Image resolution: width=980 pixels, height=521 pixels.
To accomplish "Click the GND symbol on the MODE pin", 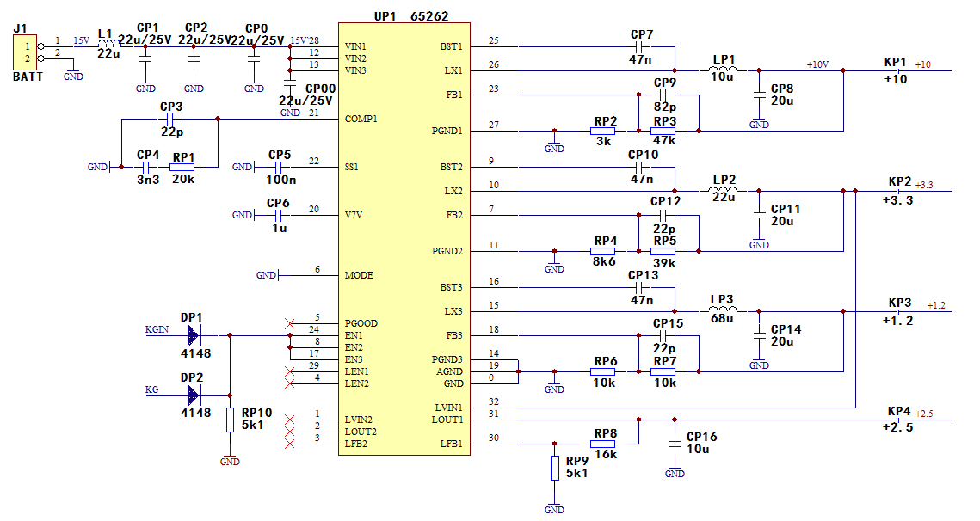I will tap(268, 275).
